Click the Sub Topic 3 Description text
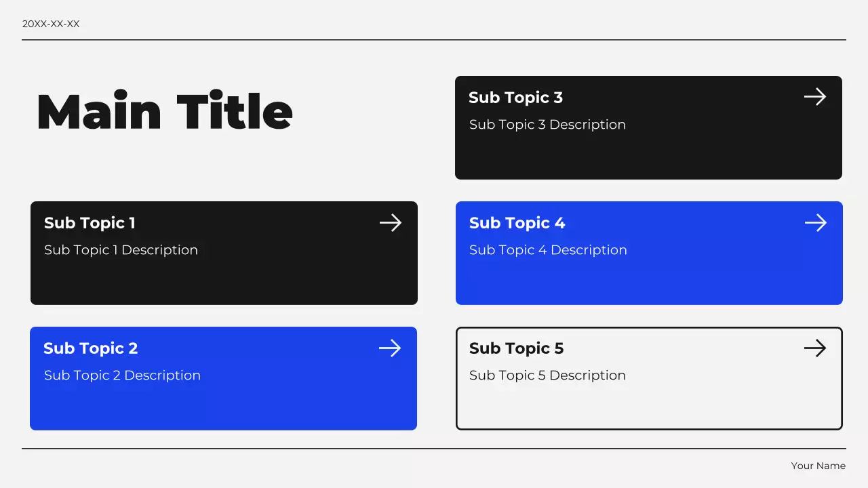The image size is (868, 488). pyautogui.click(x=547, y=125)
